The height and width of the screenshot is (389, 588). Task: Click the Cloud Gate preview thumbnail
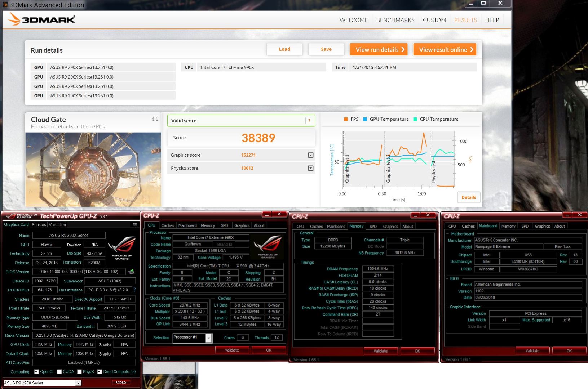(x=93, y=169)
